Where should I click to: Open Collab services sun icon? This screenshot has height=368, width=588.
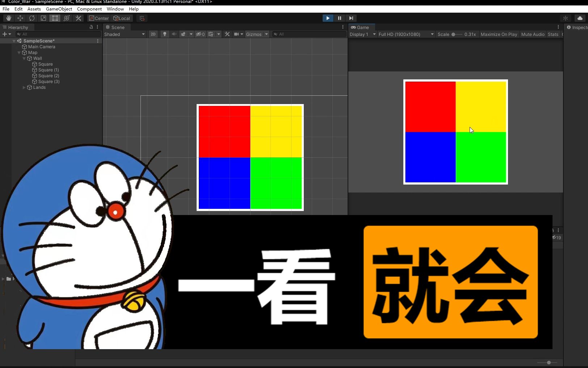566,18
